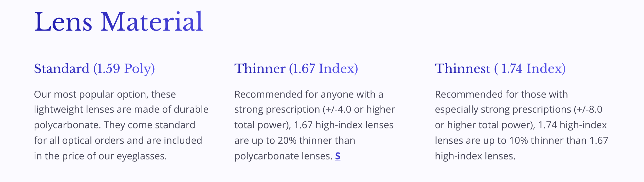Click the underlined "S" link

tap(338, 156)
